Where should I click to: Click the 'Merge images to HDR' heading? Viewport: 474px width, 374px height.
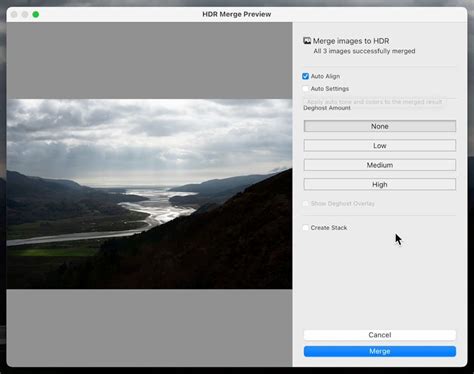click(351, 41)
